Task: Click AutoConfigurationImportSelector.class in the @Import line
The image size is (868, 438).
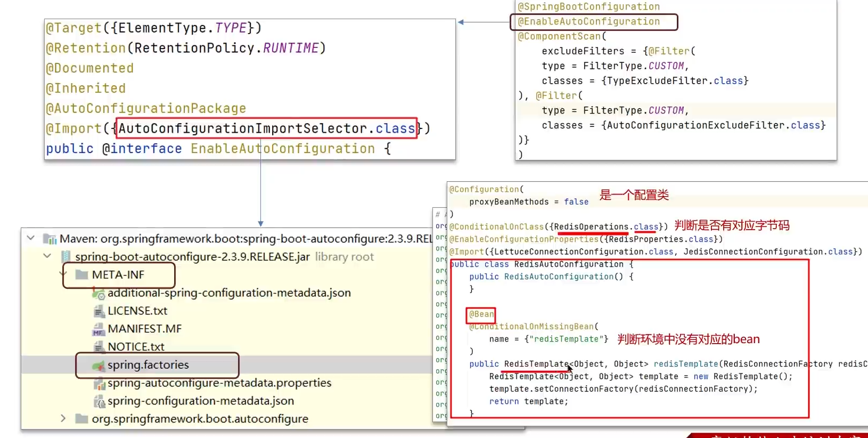Action: (x=266, y=128)
